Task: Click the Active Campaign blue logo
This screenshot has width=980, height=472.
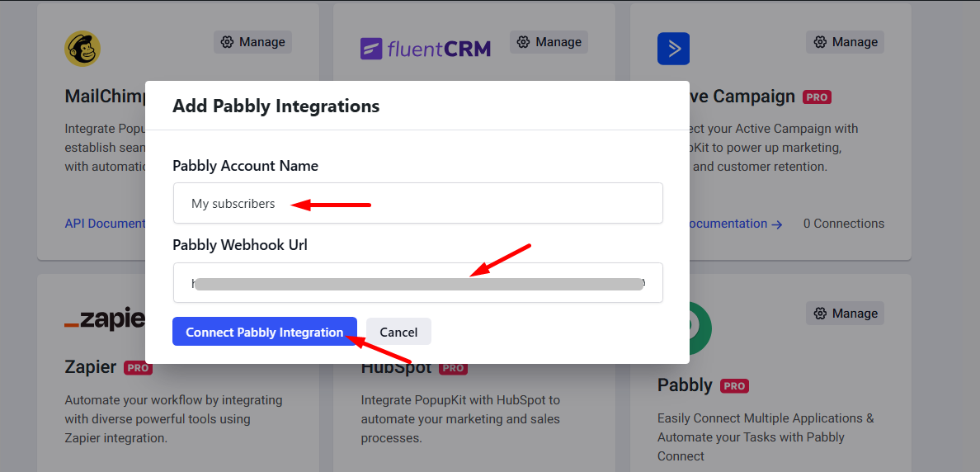Action: coord(673,49)
